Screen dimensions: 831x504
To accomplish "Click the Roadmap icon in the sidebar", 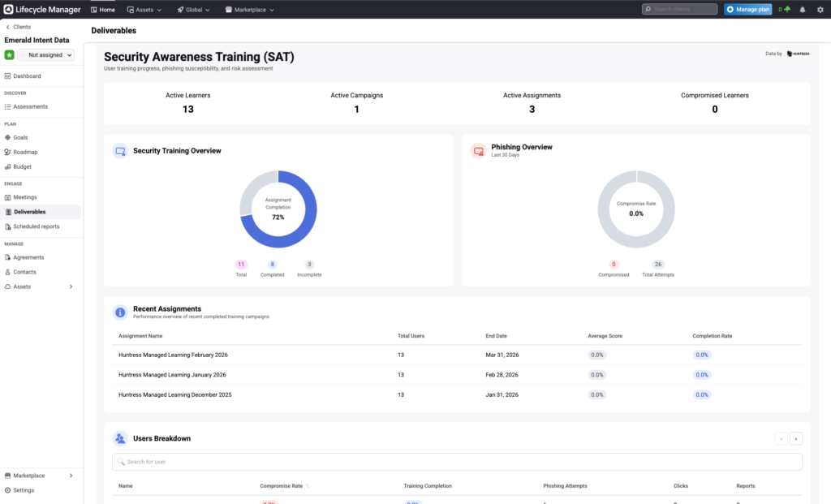I will [7, 152].
